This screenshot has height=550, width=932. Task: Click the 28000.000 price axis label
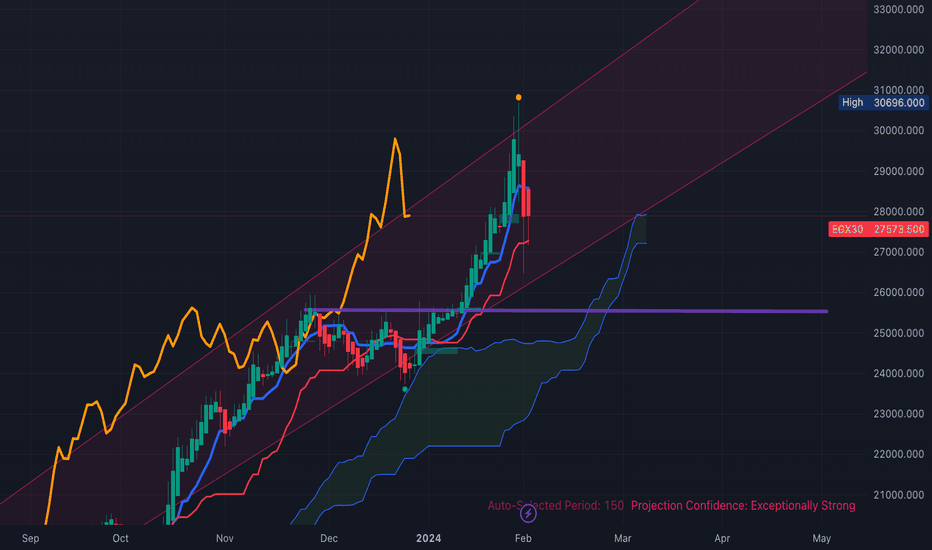(x=899, y=212)
